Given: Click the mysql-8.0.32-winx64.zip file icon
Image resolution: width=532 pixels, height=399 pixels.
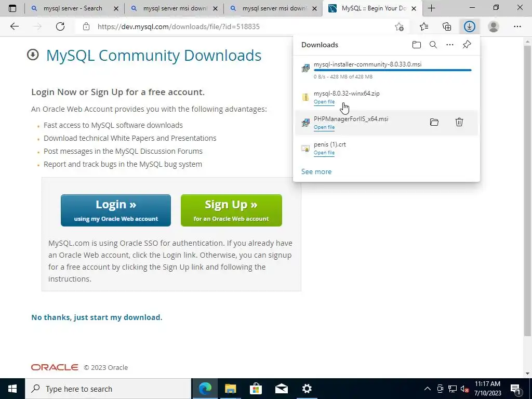Looking at the screenshot, I should (305, 97).
